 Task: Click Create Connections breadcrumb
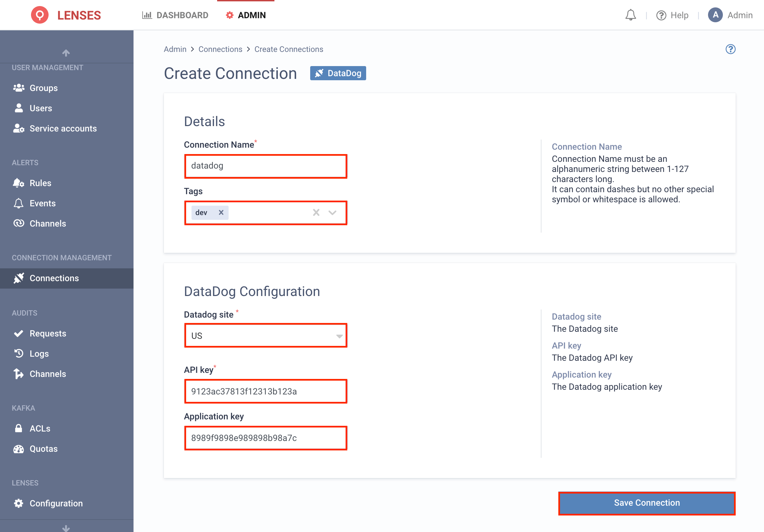point(289,49)
